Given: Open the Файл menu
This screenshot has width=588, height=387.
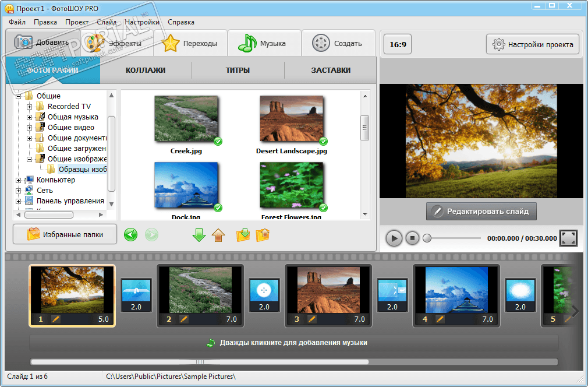Looking at the screenshot, I should tap(17, 22).
